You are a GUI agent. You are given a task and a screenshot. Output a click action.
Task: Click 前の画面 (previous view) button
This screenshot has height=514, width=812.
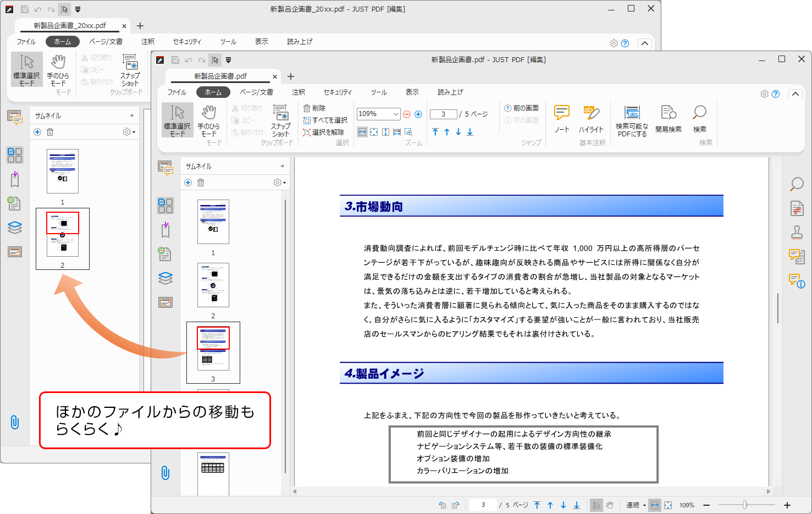[522, 108]
